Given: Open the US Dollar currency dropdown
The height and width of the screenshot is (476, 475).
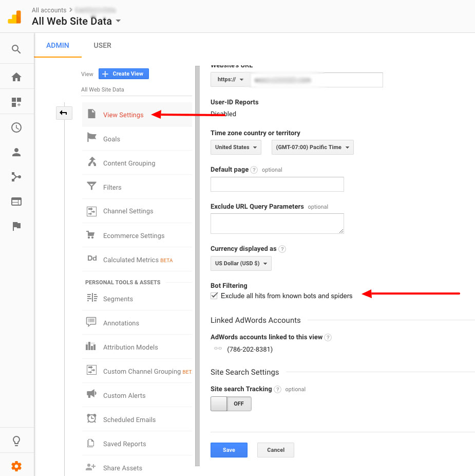Looking at the screenshot, I should (240, 263).
